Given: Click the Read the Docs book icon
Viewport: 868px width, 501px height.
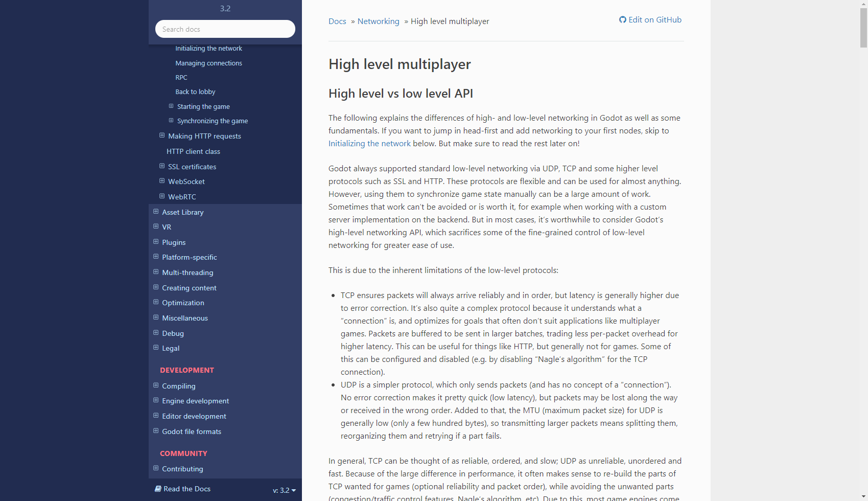Looking at the screenshot, I should point(158,489).
